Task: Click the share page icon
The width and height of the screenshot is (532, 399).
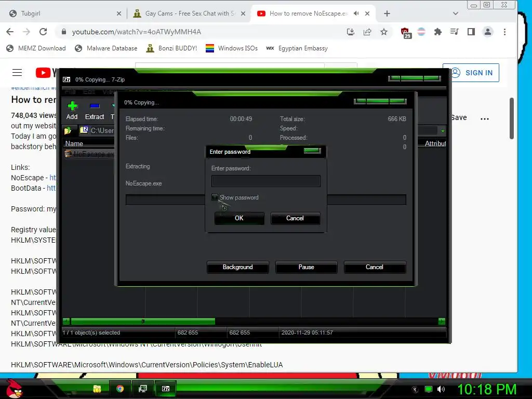Action: point(367,32)
